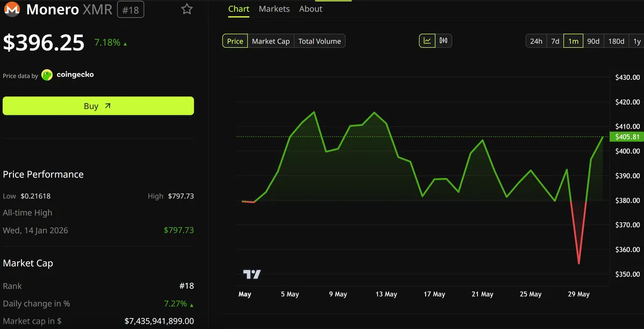
Task: Select the Price chart mode
Action: pos(235,41)
